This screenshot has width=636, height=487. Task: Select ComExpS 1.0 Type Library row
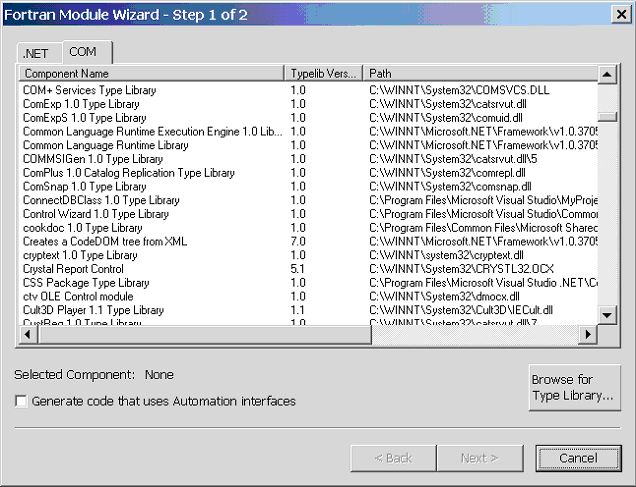point(308,118)
